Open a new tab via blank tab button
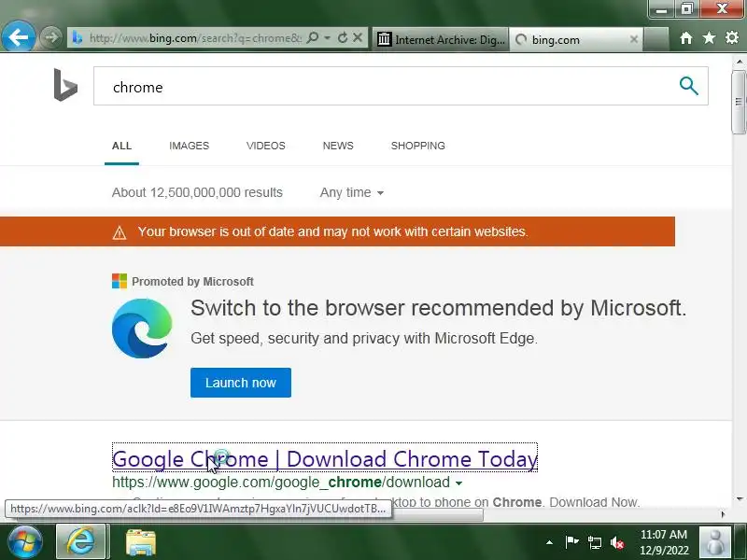747x560 pixels. (x=655, y=39)
